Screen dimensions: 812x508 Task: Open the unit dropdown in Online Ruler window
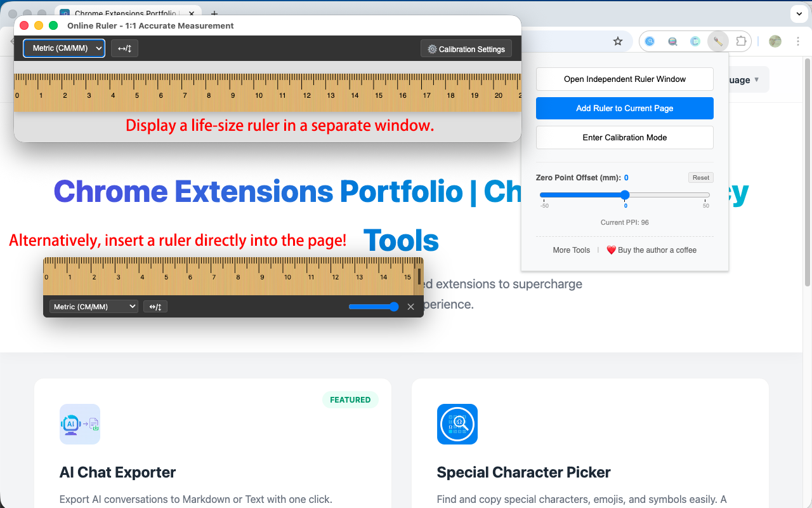tap(64, 48)
